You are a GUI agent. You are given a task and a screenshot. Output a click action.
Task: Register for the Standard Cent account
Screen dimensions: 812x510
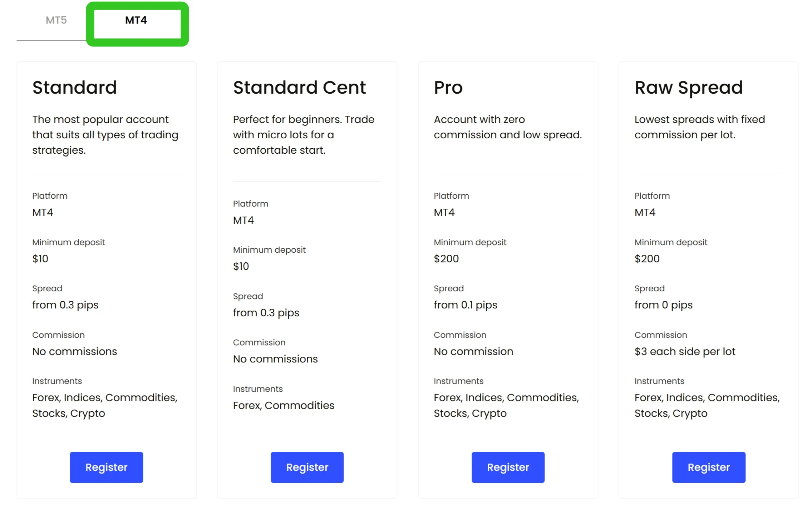point(307,467)
